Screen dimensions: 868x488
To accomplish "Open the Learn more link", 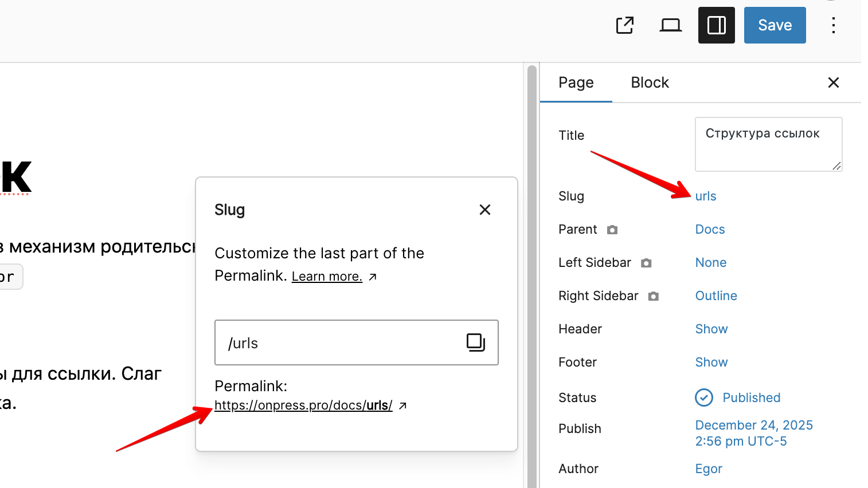I will point(327,277).
